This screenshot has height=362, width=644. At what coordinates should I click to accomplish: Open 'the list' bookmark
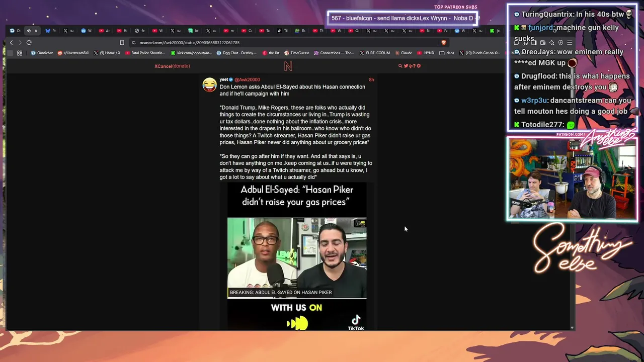[x=271, y=53]
